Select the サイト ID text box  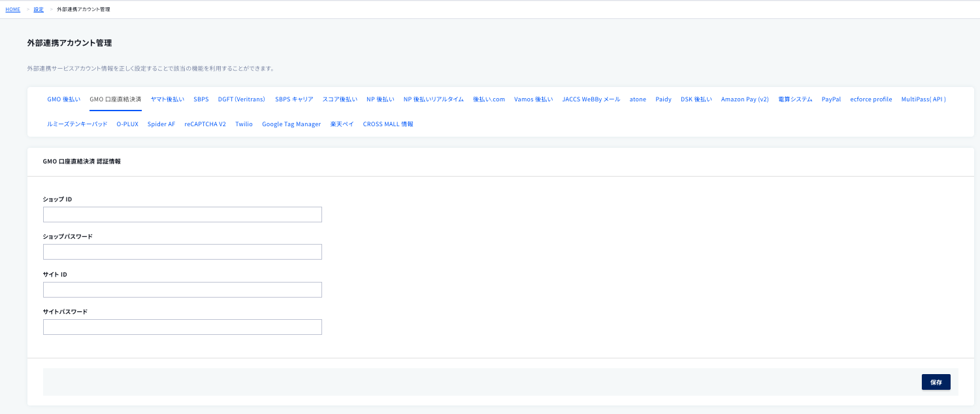click(x=182, y=290)
